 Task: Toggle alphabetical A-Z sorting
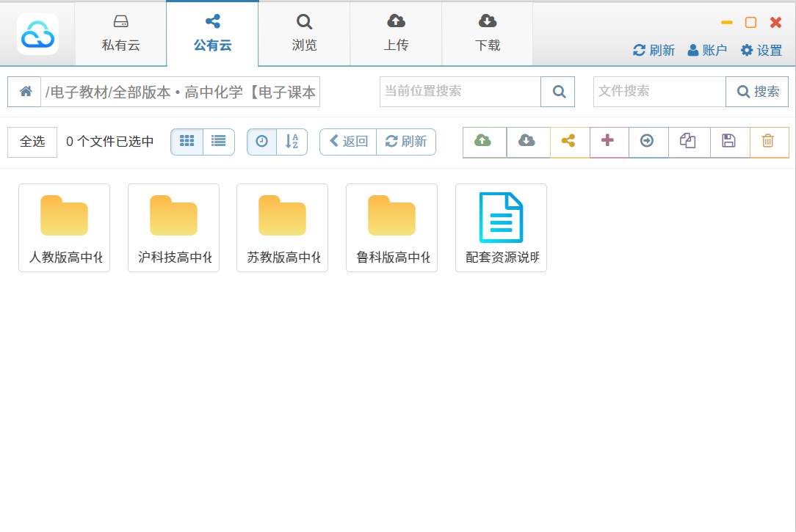pos(292,142)
